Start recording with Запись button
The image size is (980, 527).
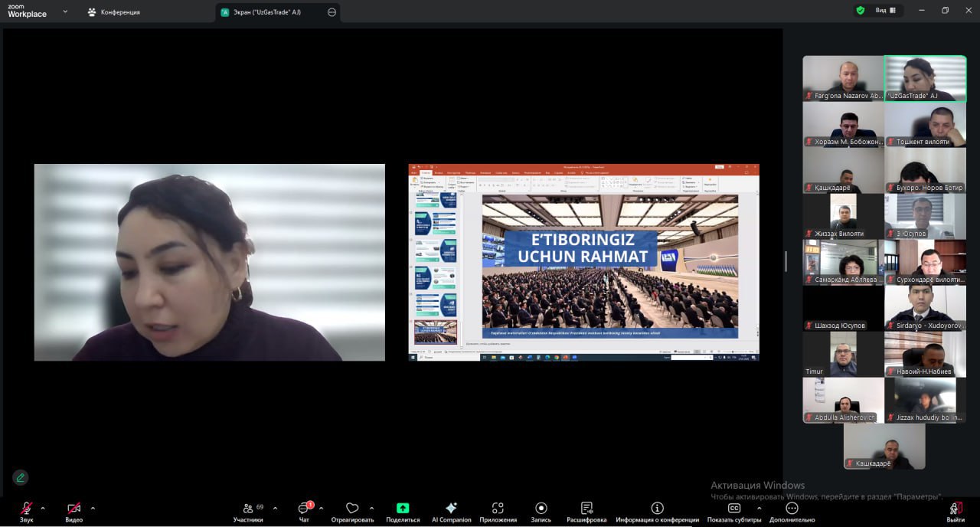click(x=541, y=509)
